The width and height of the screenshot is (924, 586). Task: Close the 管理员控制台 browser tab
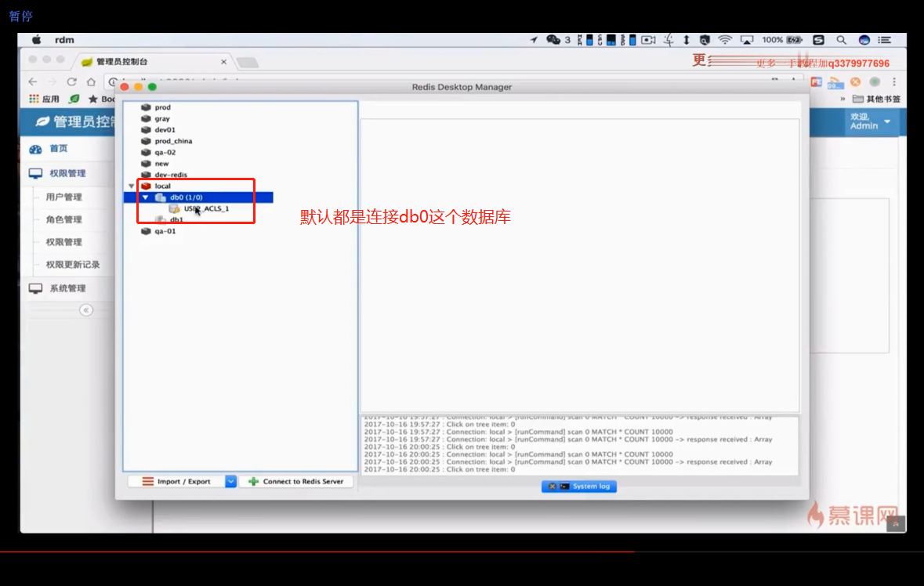click(x=223, y=61)
